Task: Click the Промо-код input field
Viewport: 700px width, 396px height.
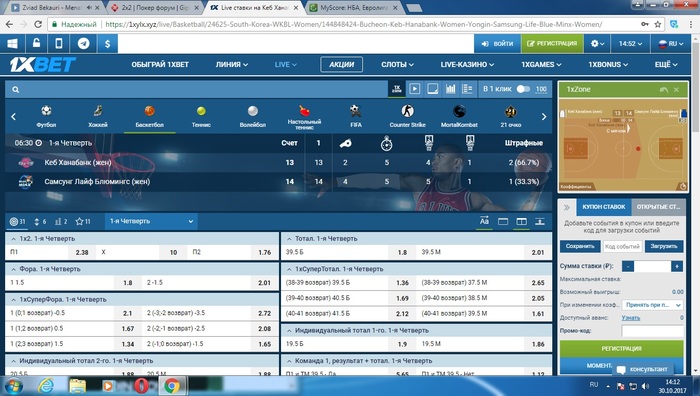Action: pyautogui.click(x=653, y=331)
